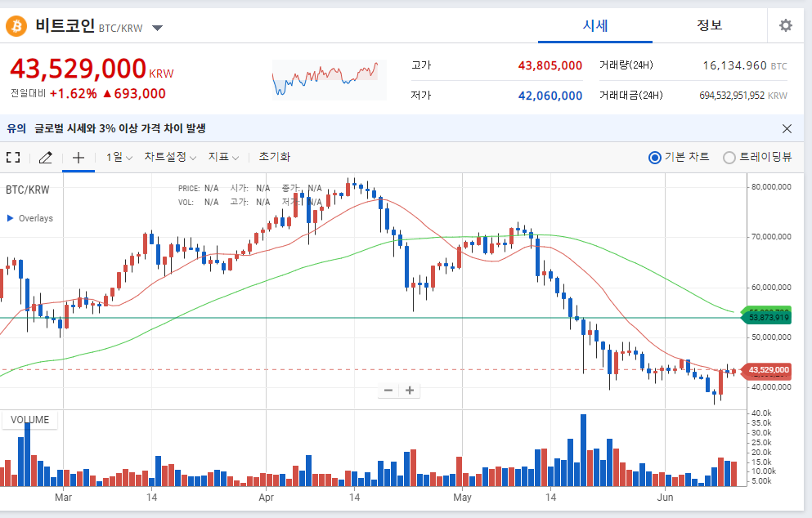Click the large 43,529,000 KRW price
Image resolution: width=812 pixels, height=518 pixels.
[92, 69]
